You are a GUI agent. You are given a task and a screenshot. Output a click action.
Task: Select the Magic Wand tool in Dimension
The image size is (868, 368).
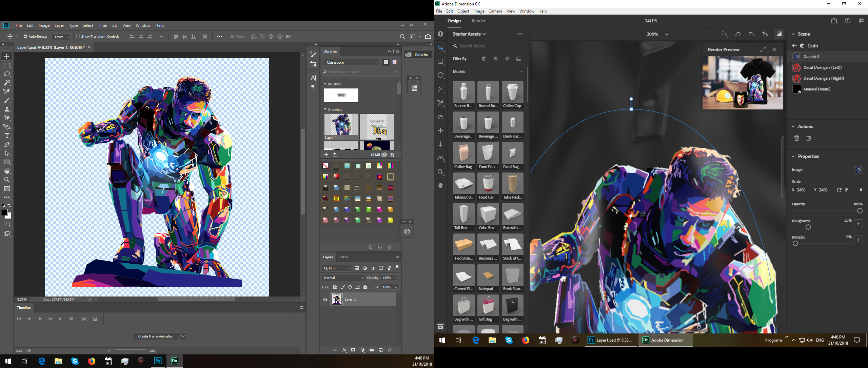coord(440,89)
